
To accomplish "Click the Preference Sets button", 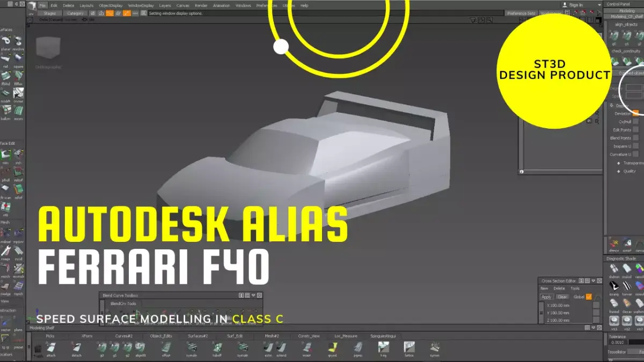I will click(x=521, y=13).
